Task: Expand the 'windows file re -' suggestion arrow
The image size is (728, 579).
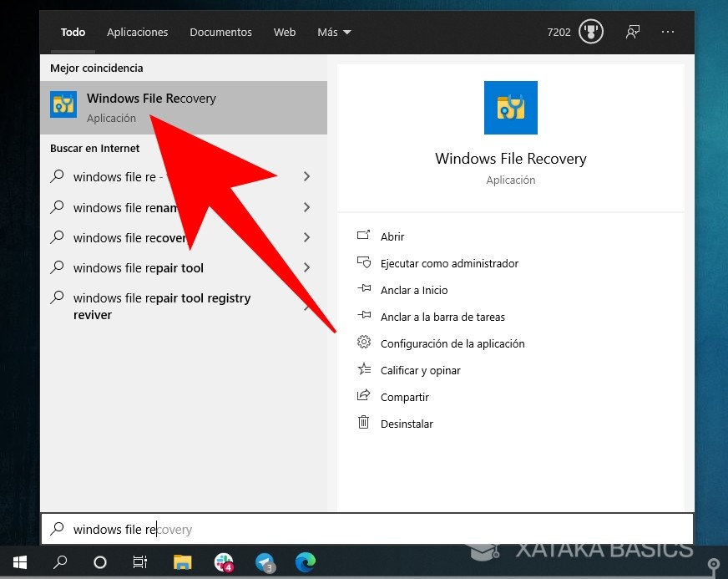Action: tap(306, 176)
